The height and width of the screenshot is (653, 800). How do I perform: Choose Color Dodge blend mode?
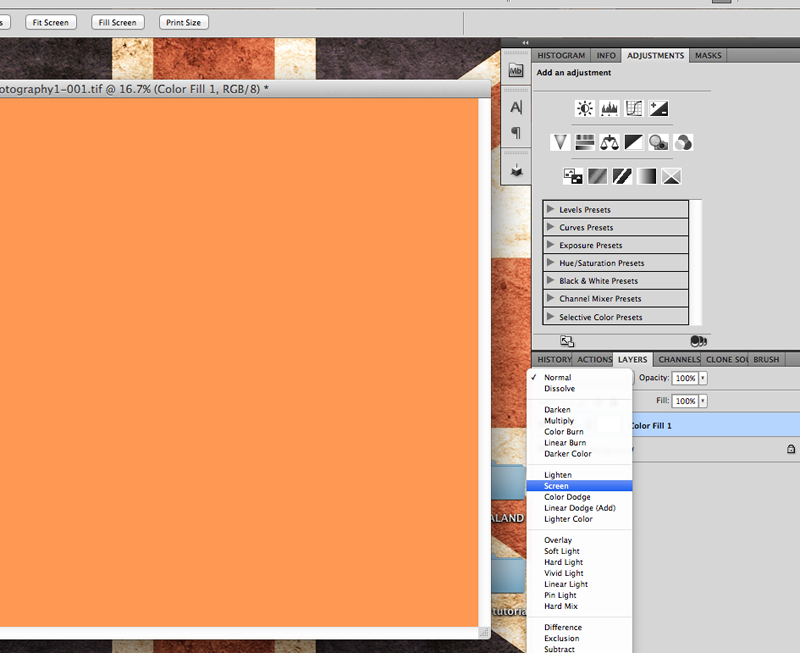580,497
